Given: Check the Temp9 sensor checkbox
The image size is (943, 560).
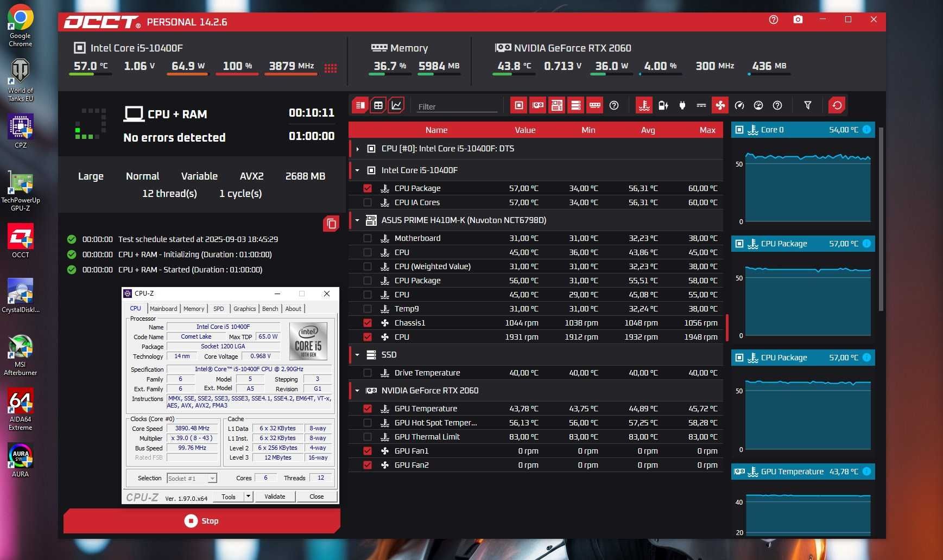Looking at the screenshot, I should tap(368, 309).
